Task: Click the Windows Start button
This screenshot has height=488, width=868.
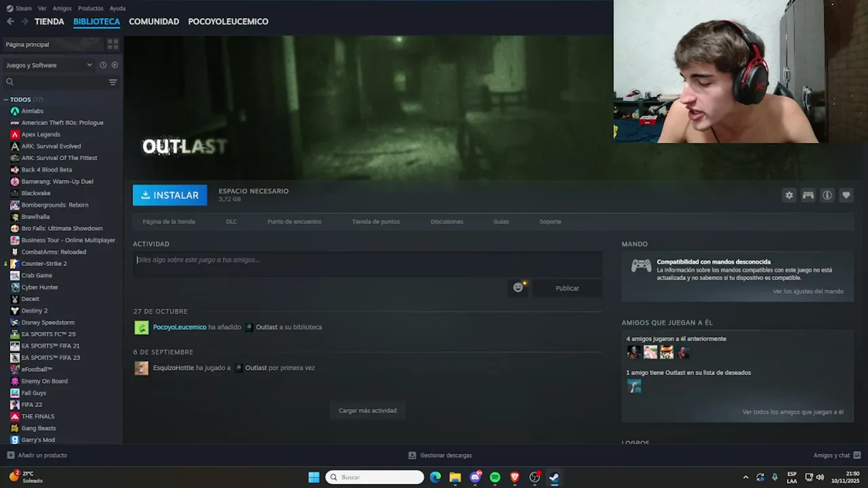Action: tap(314, 477)
